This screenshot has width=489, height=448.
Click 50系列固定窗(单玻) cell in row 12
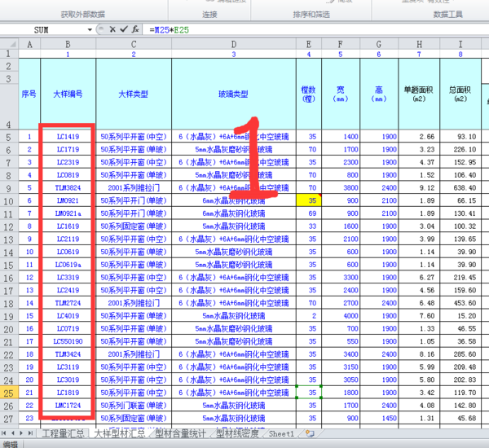click(134, 226)
